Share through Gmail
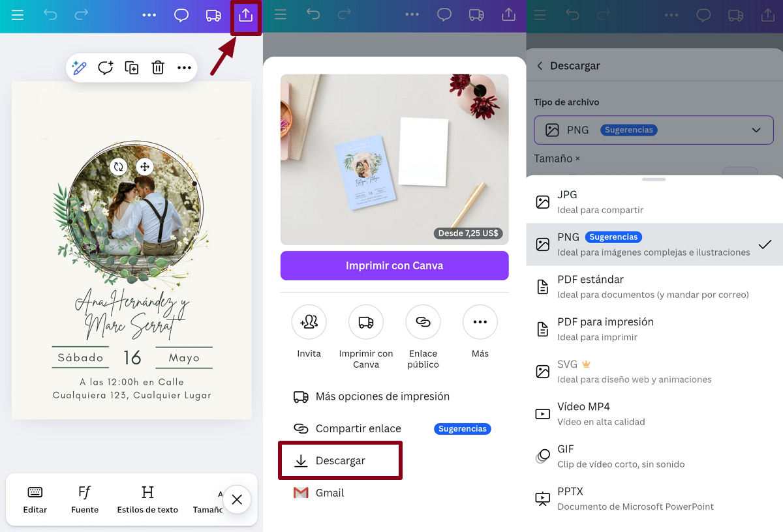The height and width of the screenshot is (532, 783). (x=318, y=493)
